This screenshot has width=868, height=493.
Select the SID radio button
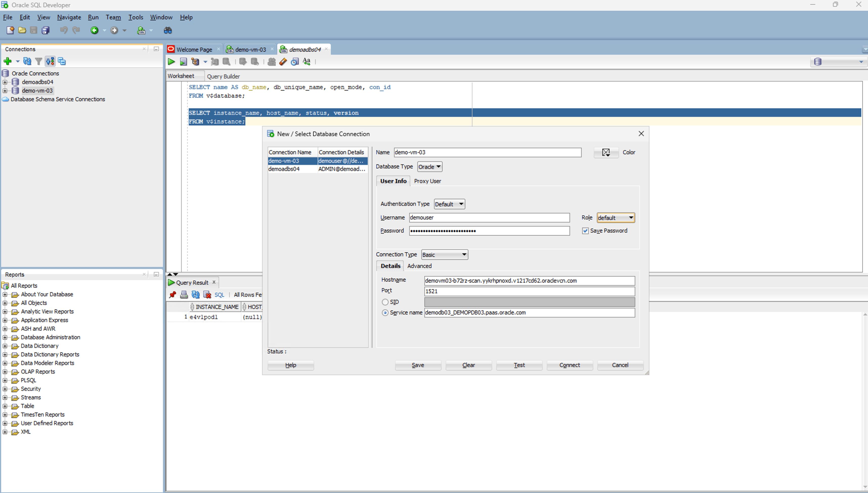[385, 302]
